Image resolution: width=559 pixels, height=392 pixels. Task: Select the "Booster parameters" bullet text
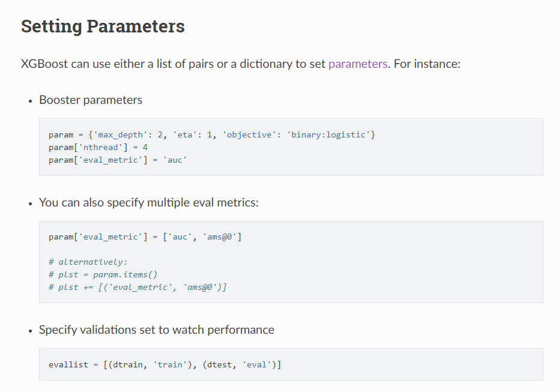(x=91, y=100)
